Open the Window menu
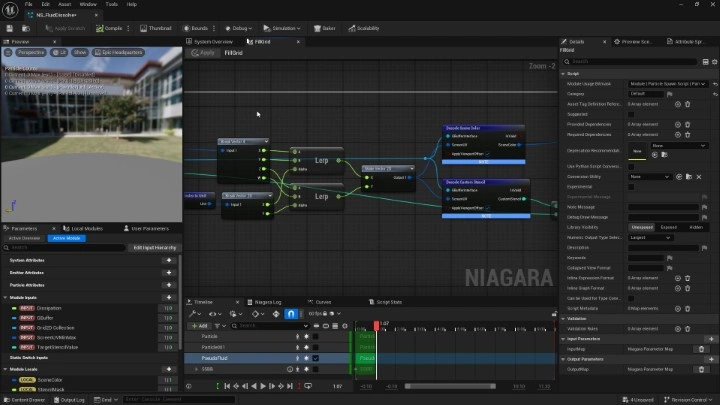 point(88,4)
